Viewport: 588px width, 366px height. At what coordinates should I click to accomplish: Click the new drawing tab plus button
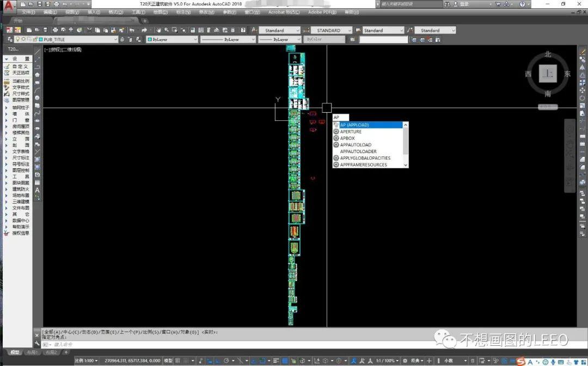coord(145,21)
